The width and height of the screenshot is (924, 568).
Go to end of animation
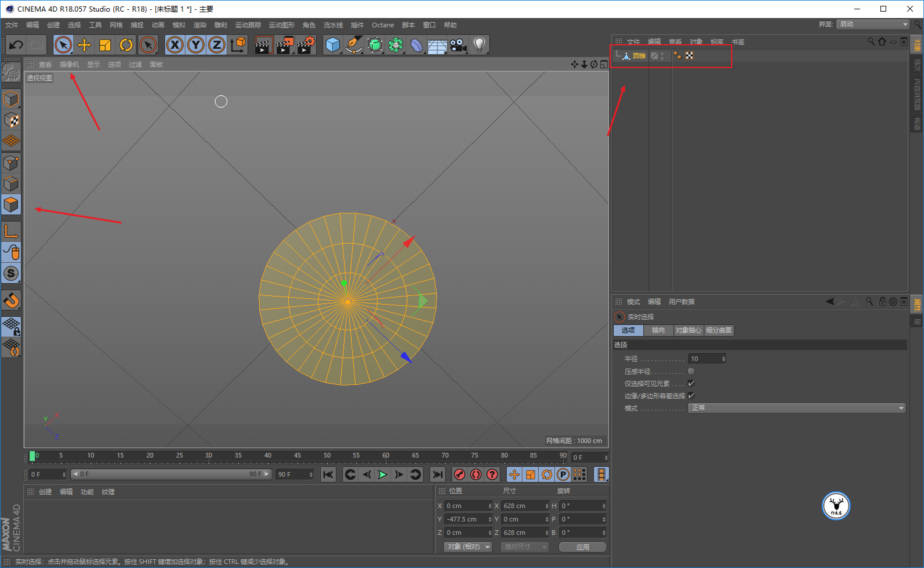click(x=438, y=474)
